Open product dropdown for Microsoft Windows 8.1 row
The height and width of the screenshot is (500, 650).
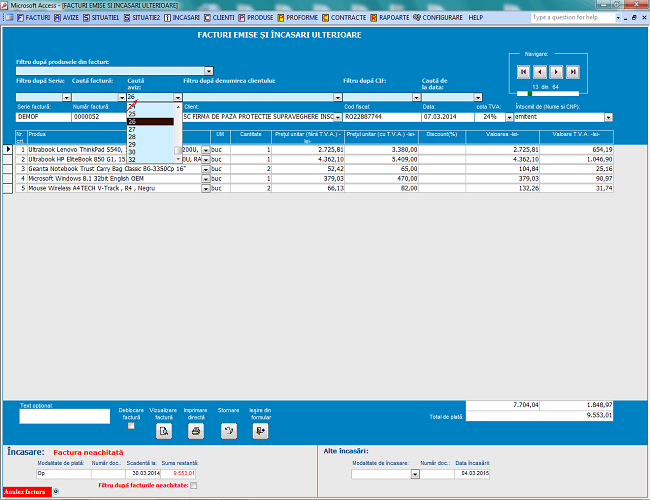tap(206, 179)
